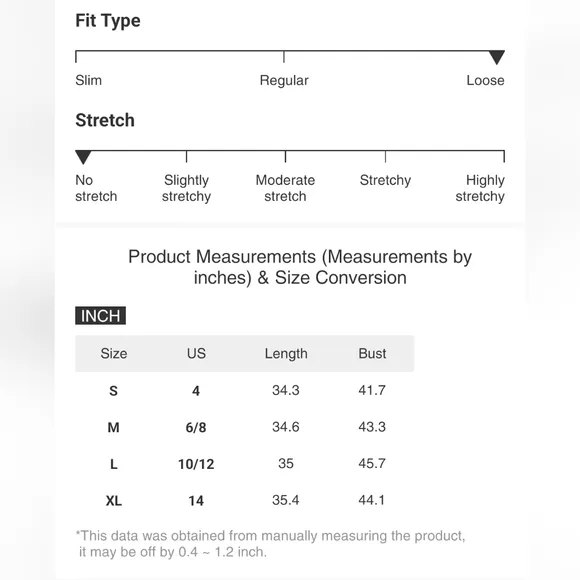
Task: Click the No stretch triangle marker
Action: click(x=83, y=157)
